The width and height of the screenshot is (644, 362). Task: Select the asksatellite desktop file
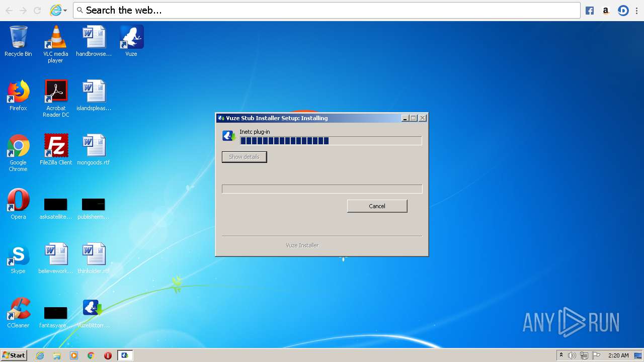(56, 209)
